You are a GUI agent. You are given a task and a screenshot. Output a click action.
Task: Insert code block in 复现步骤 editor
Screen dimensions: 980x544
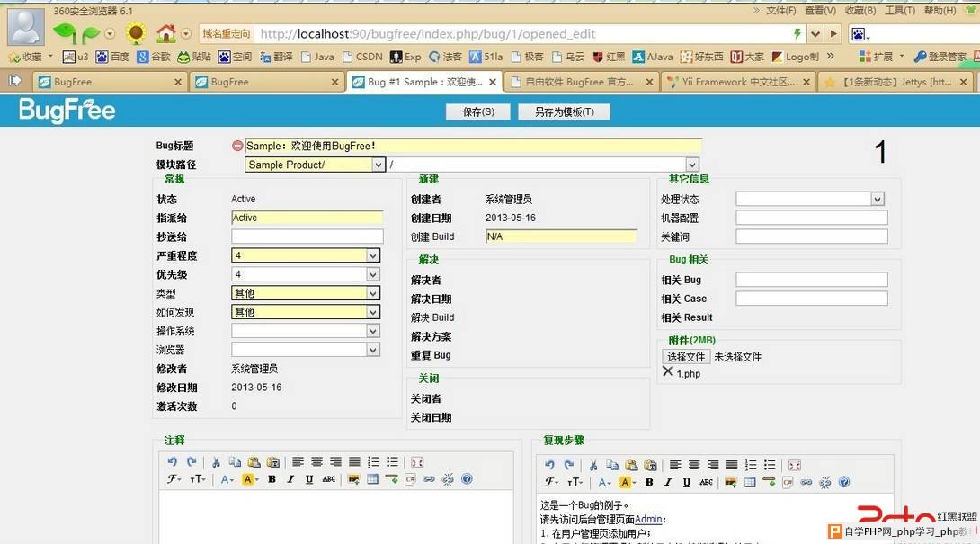(x=788, y=482)
